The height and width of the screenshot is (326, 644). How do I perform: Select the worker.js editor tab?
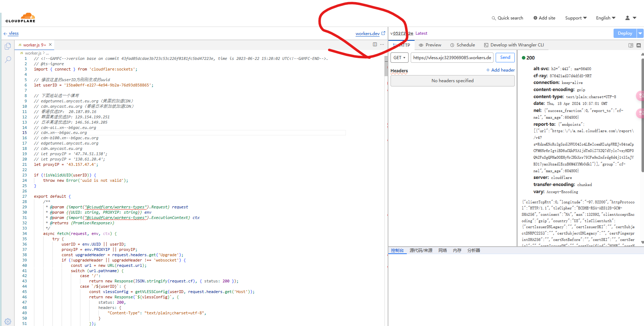[x=34, y=45]
